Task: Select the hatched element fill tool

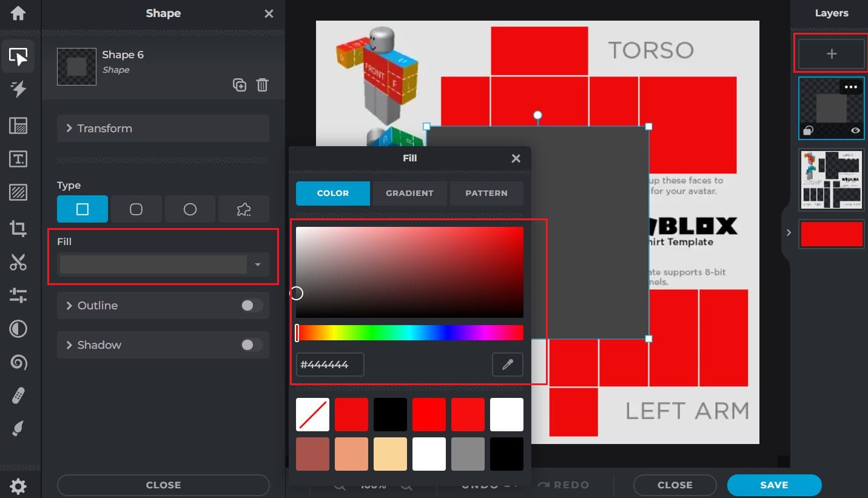Action: 18,193
